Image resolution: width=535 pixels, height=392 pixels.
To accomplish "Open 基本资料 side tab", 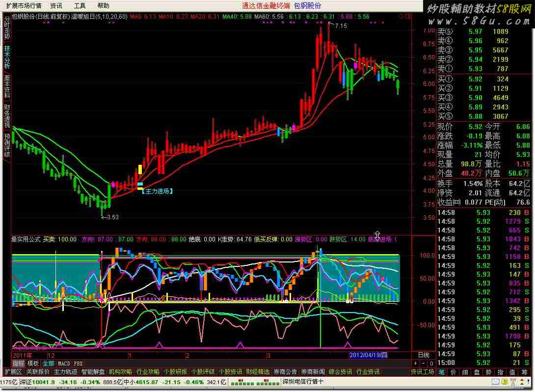I will coord(7,87).
